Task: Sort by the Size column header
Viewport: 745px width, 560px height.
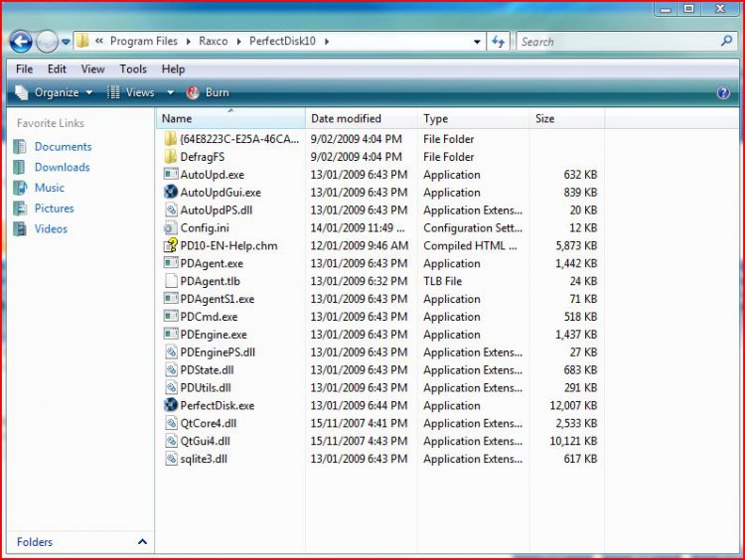Action: [x=567, y=119]
